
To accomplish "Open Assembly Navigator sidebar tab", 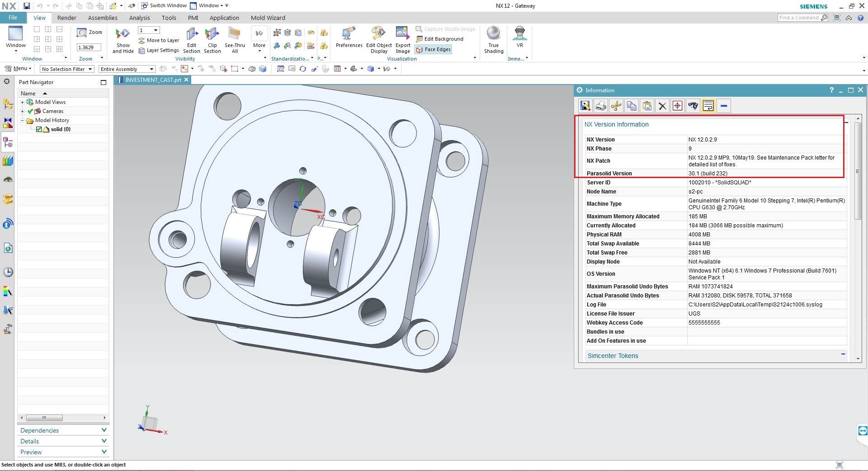I will click(8, 104).
